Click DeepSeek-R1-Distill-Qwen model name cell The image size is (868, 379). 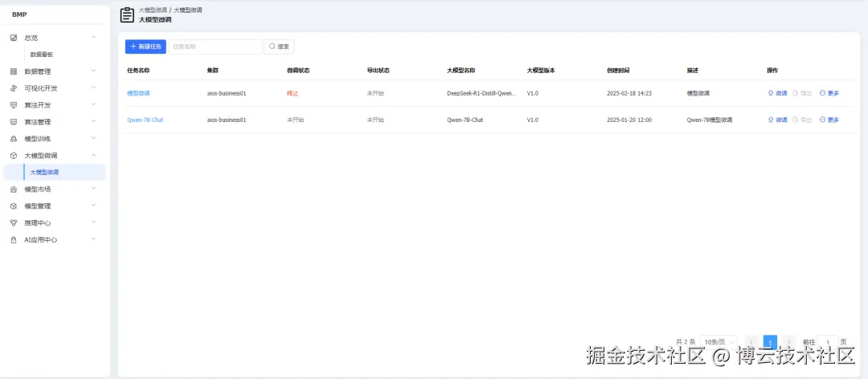pyautogui.click(x=481, y=93)
